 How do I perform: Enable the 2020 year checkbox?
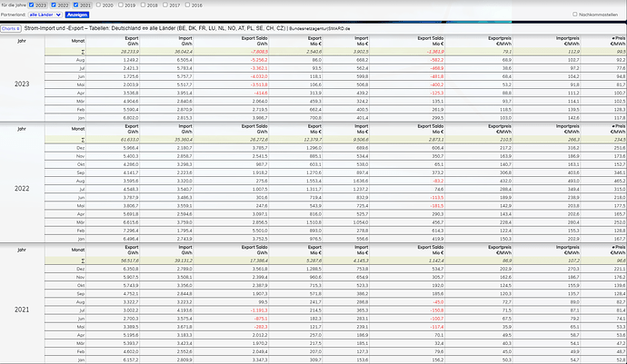pyautogui.click(x=98, y=5)
